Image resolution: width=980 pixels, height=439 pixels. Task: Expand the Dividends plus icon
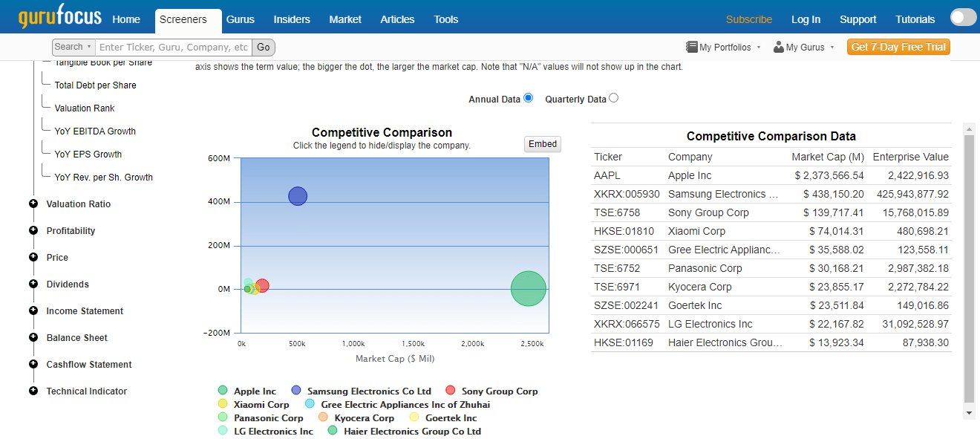click(x=33, y=284)
